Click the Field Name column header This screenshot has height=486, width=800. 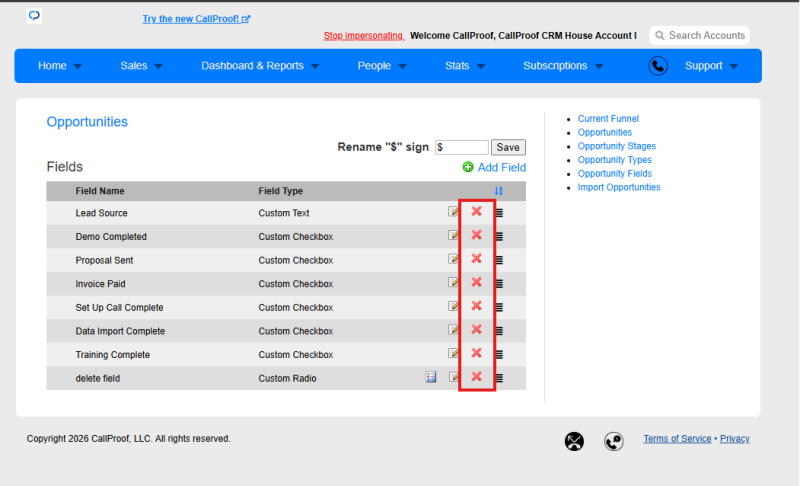(100, 191)
